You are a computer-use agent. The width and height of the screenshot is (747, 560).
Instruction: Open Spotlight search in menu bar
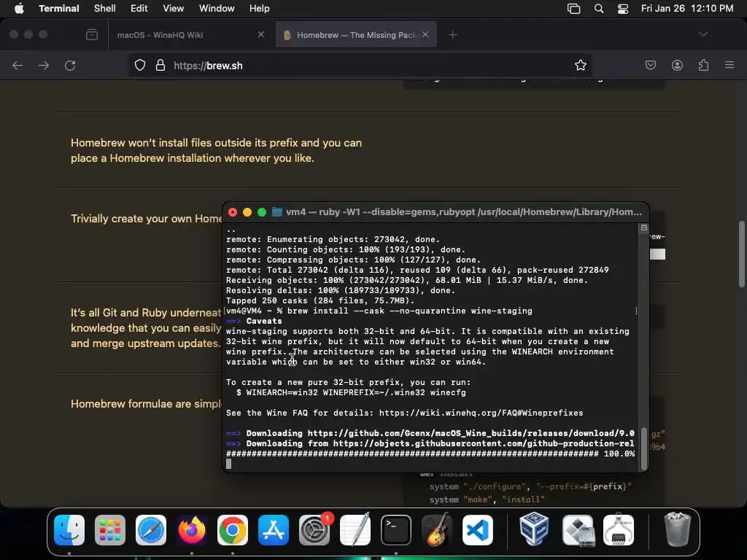[599, 9]
